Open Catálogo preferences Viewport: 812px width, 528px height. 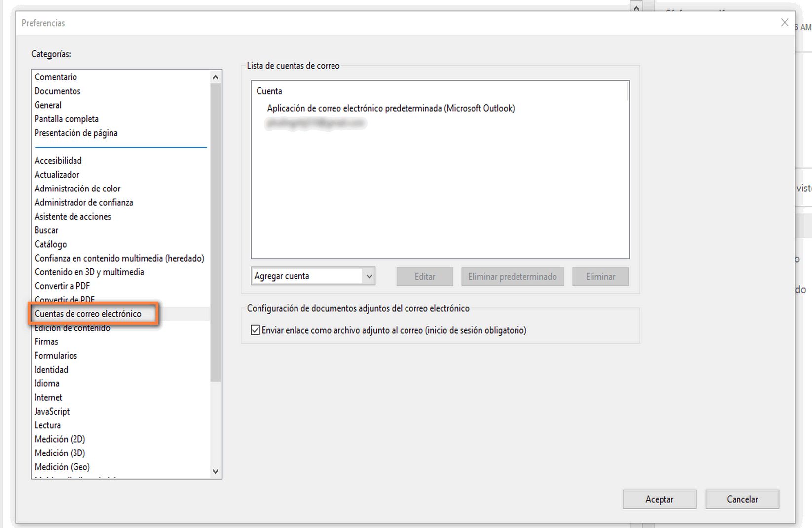pyautogui.click(x=50, y=244)
